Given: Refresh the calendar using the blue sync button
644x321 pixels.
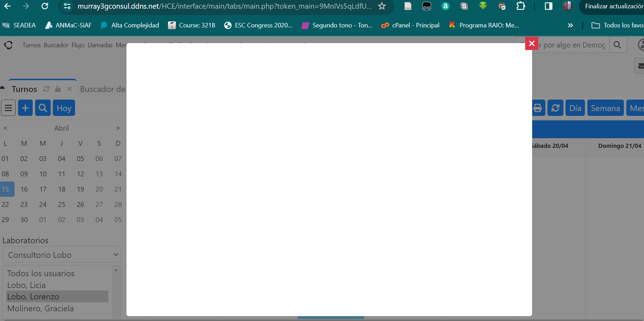Looking at the screenshot, I should click(555, 108).
